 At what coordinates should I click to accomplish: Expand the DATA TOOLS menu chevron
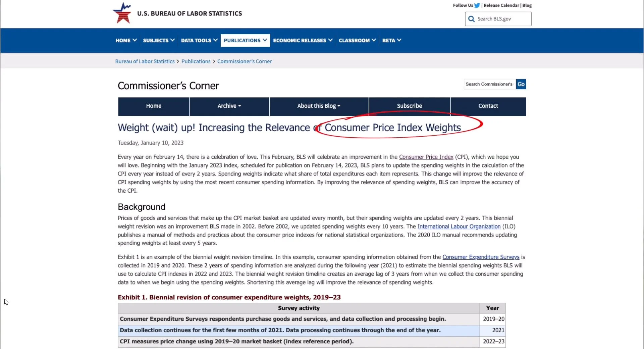[215, 40]
